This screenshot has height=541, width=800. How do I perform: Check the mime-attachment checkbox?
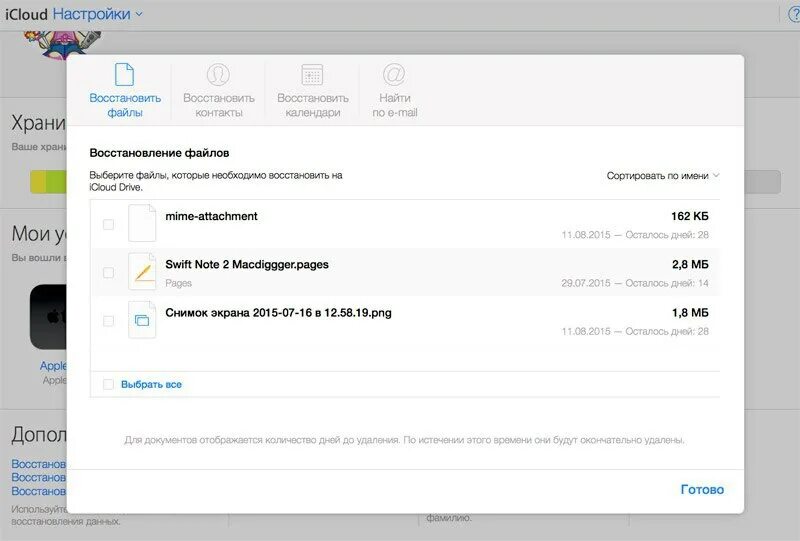(108, 224)
